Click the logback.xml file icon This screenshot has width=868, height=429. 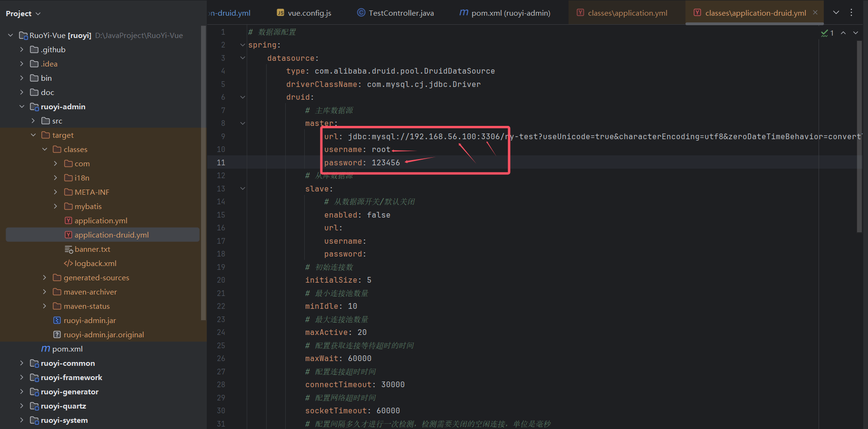tap(68, 264)
